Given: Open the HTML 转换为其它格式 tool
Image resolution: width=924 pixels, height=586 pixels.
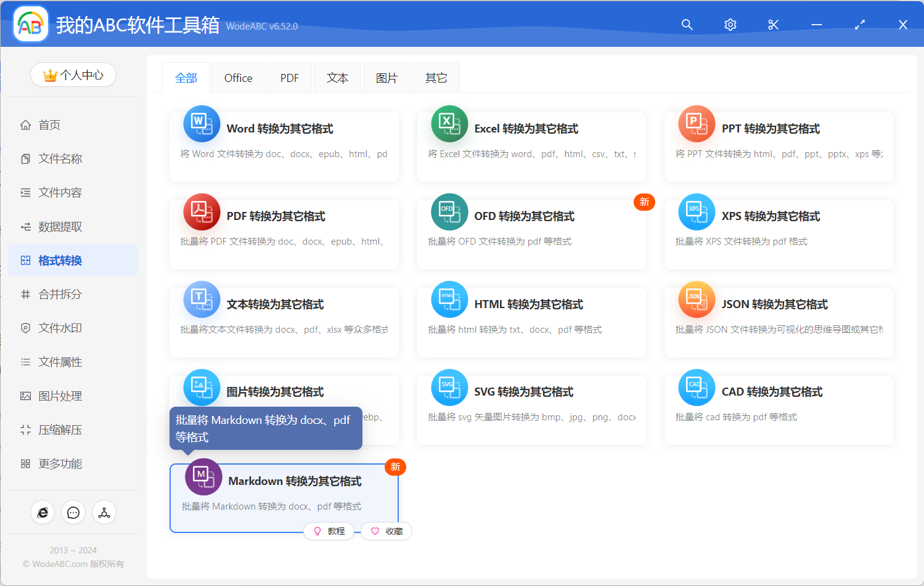Looking at the screenshot, I should pyautogui.click(x=531, y=322).
